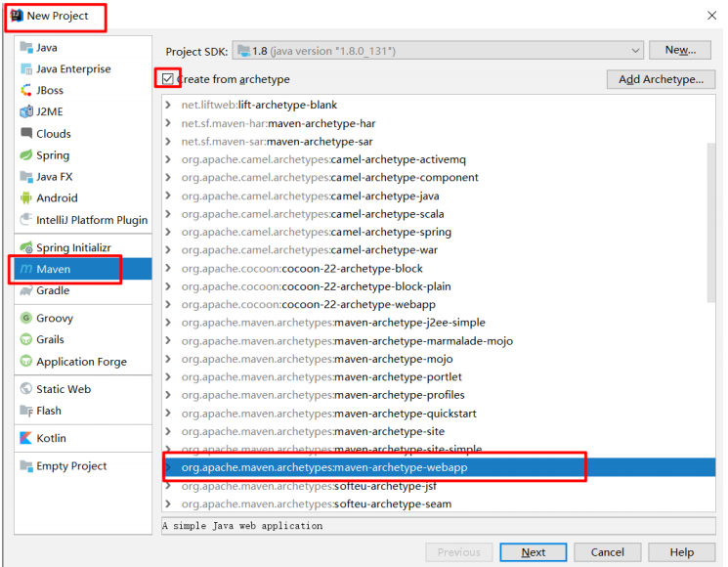This screenshot has width=728, height=567.
Task: Click the Application Forge icon
Action: (26, 361)
